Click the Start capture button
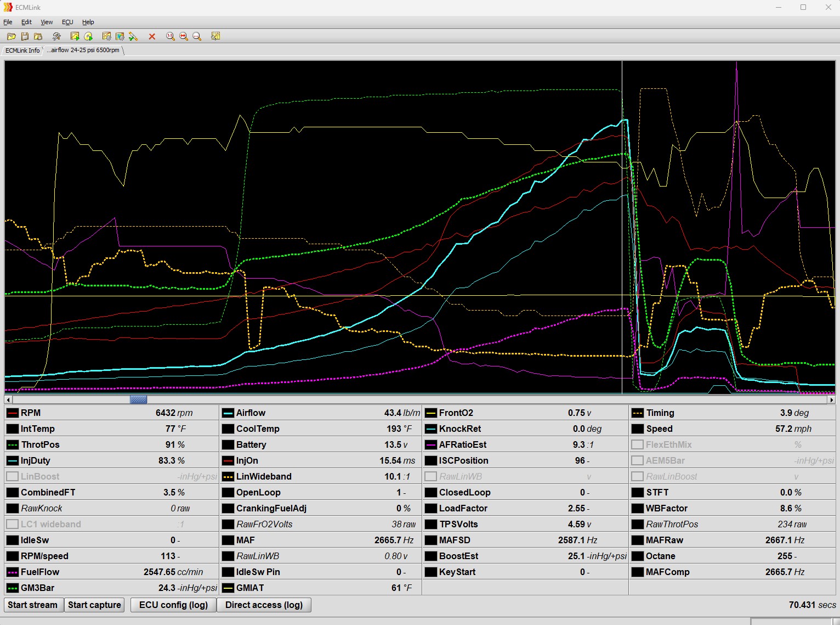 point(94,605)
